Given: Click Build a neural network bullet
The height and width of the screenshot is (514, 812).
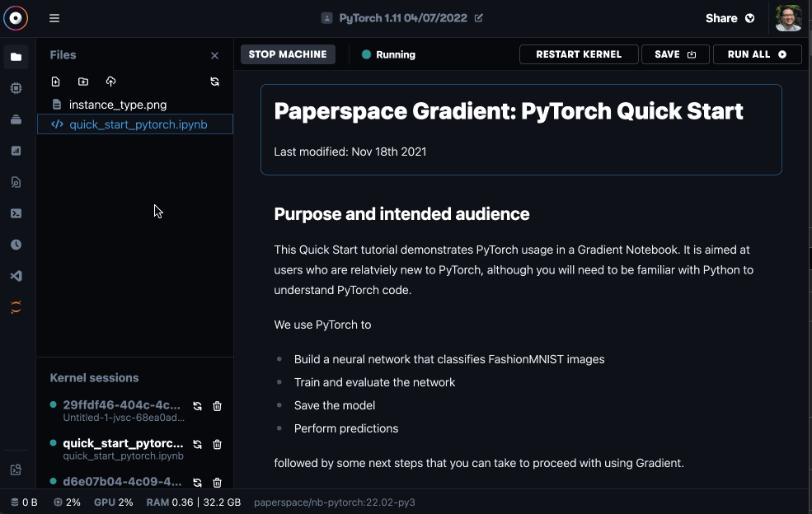Looking at the screenshot, I should 449,359.
